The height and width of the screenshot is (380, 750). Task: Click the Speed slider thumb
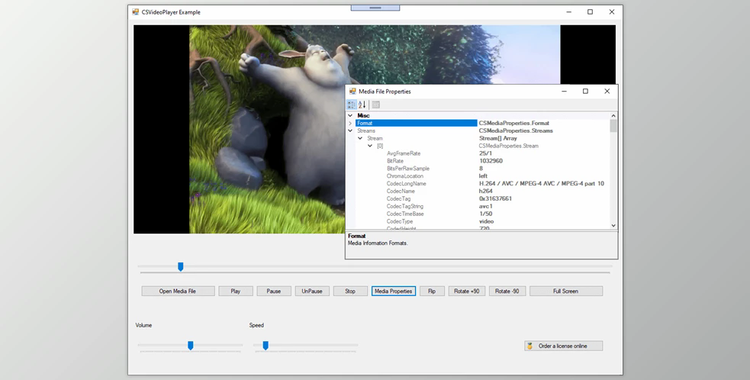[x=265, y=346]
